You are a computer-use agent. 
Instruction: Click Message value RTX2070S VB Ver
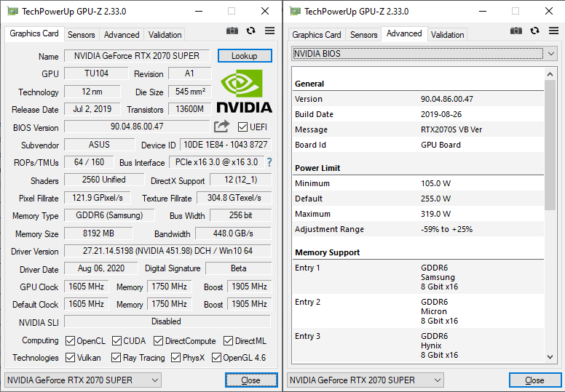[x=451, y=129]
